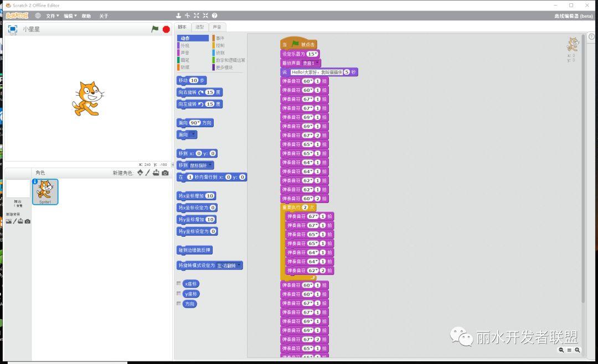Viewport: 598px width, 364px height.
Task: Enable the y座标 stage monitor checkbox
Action: [178, 294]
